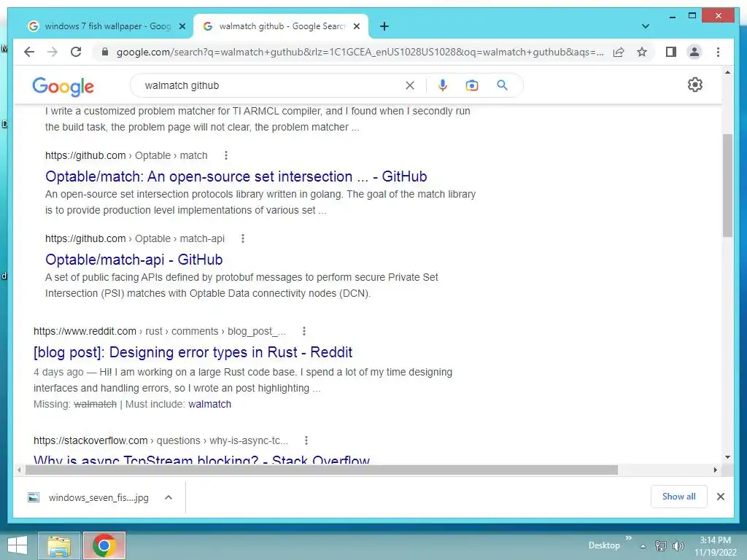The image size is (747, 560).
Task: Open the async TcpStream Stack Overflow link
Action: coord(201,460)
